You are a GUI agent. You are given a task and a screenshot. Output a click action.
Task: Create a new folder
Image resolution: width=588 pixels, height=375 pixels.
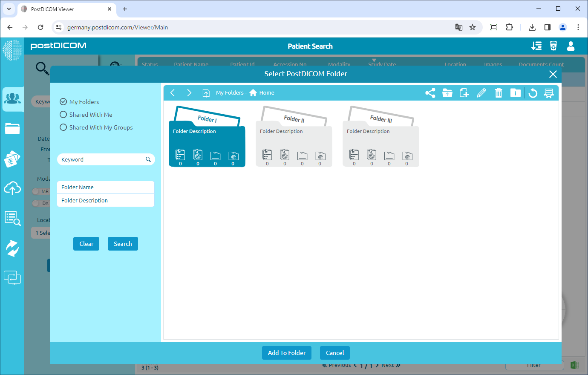(x=464, y=92)
